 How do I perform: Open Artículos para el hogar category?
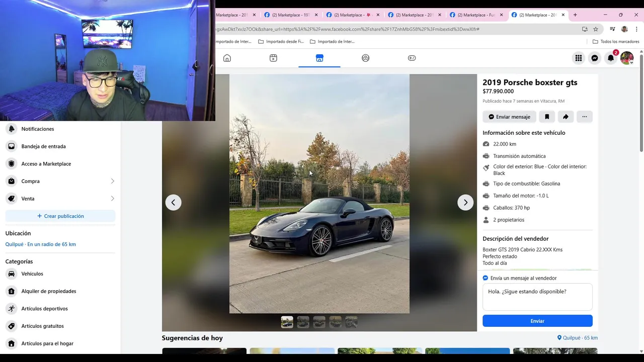(60, 343)
